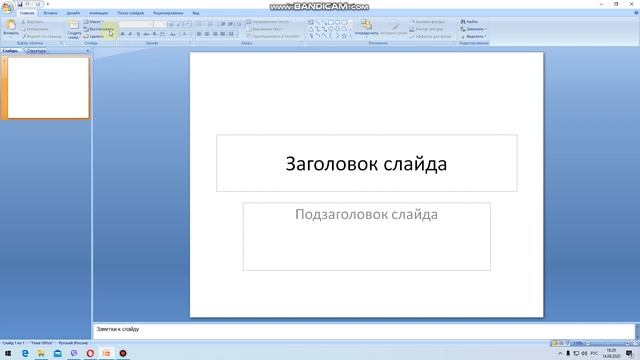Screen dimensions: 640x360
Task: Click the zoom slider in status bar
Action: tap(608, 344)
